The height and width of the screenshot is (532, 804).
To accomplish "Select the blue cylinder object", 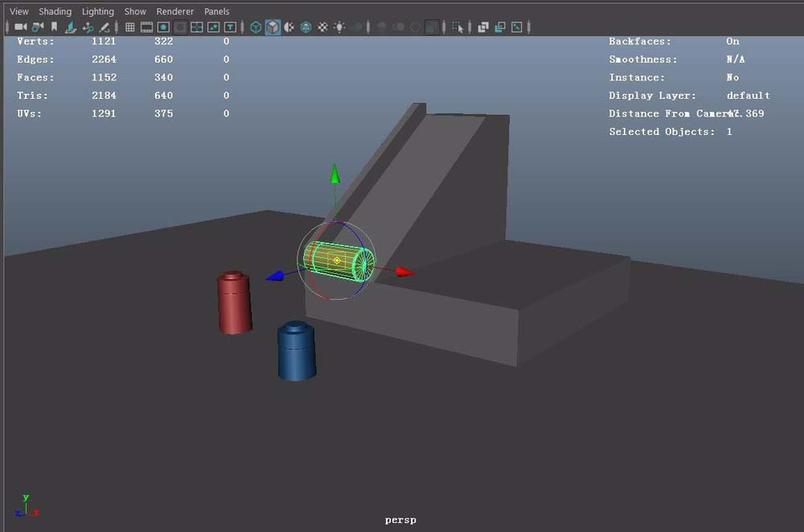I will (x=296, y=352).
